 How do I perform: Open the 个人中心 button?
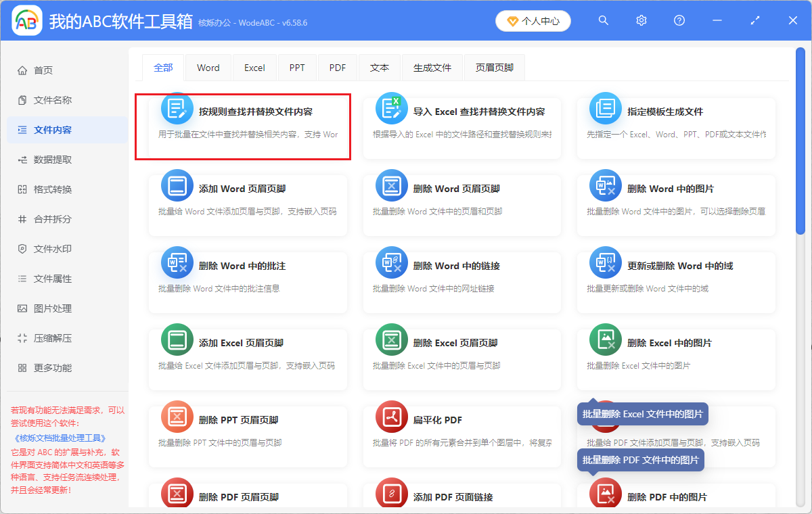(x=533, y=20)
